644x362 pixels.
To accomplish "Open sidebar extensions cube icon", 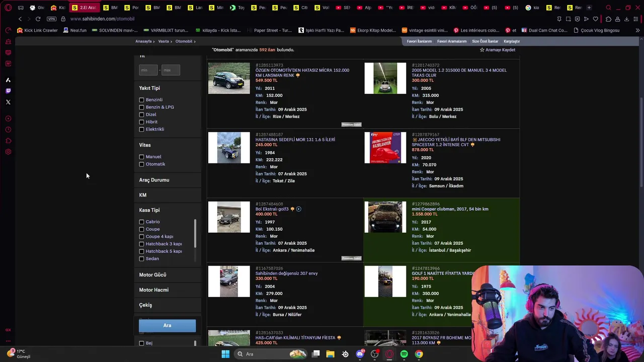I will tap(8, 141).
